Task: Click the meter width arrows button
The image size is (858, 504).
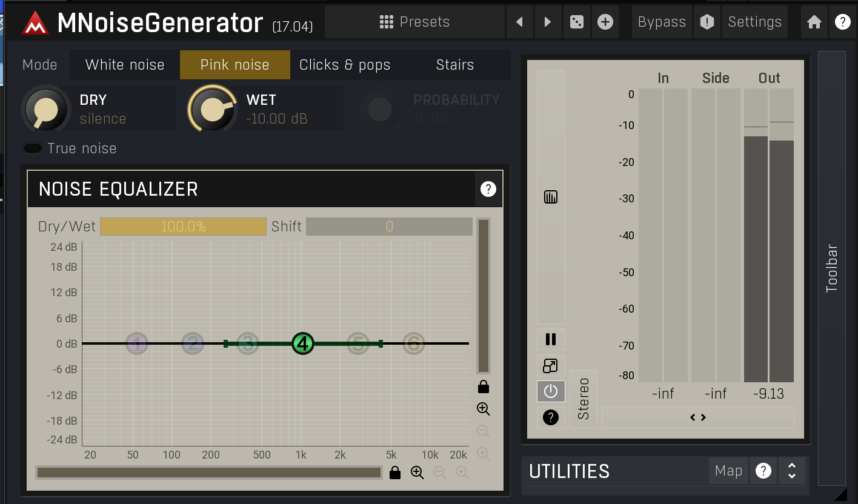Action: click(698, 417)
